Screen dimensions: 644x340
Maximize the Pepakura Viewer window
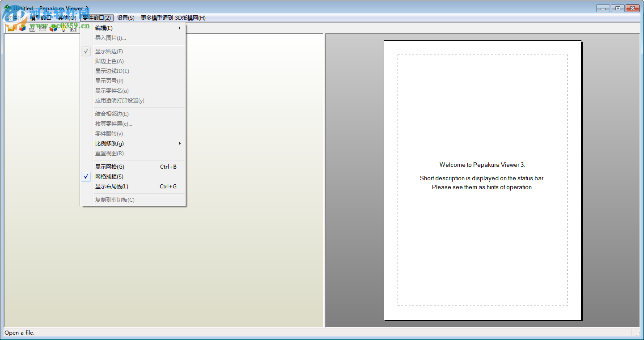(618, 8)
